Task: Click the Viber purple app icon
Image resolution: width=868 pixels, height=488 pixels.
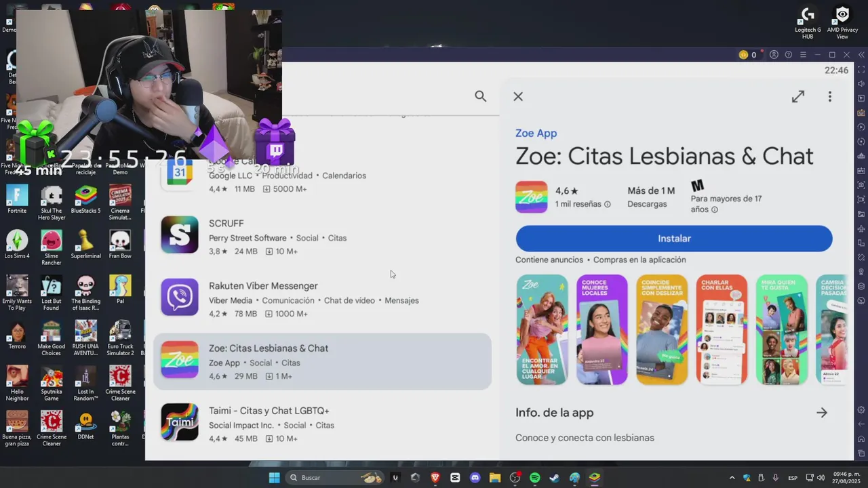Action: 180,297
